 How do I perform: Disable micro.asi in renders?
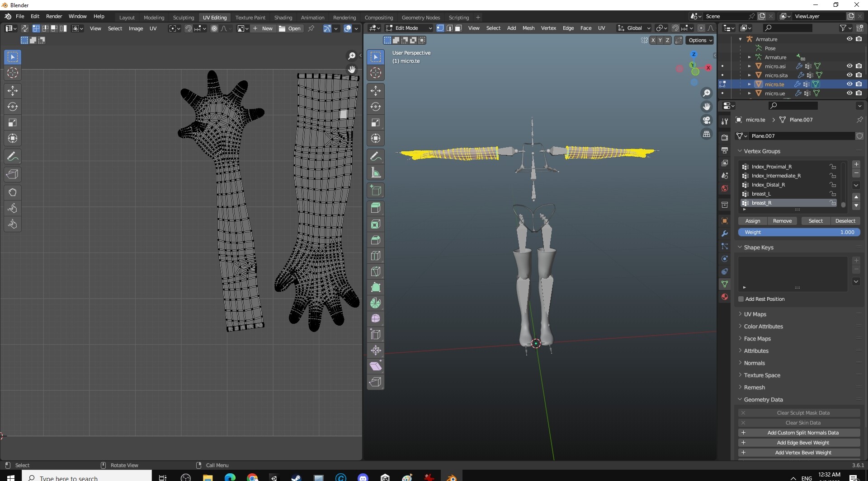pos(859,66)
